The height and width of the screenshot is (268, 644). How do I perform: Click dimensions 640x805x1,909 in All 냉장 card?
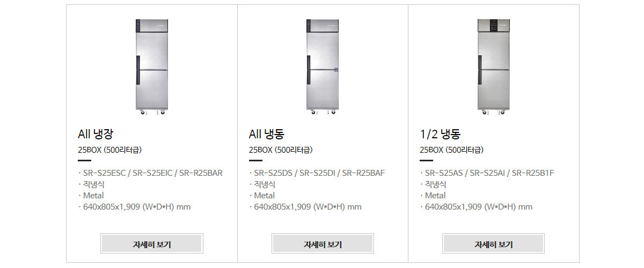tap(137, 207)
